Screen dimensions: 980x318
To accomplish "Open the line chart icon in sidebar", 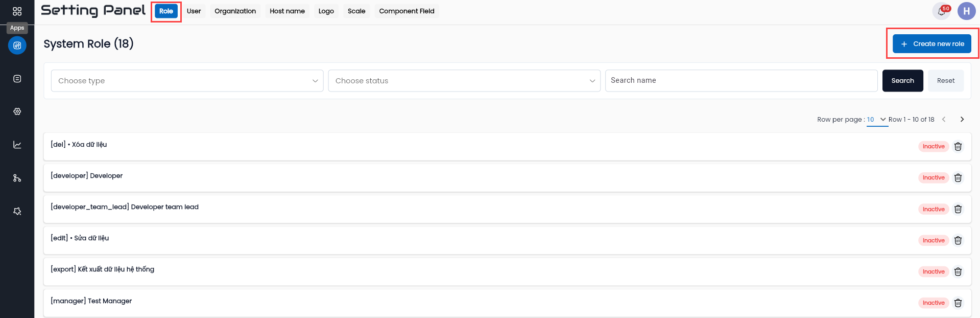I will 17,145.
